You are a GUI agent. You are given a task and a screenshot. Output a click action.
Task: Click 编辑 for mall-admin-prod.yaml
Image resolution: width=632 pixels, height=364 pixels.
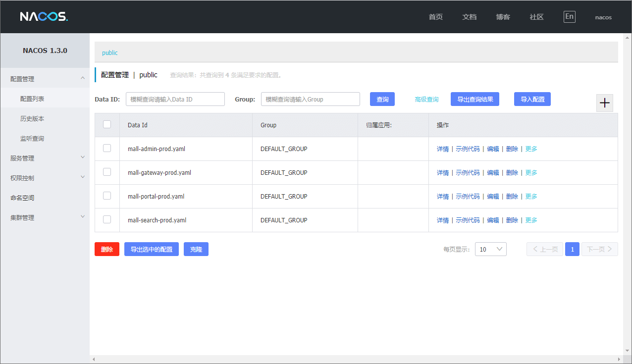point(493,149)
